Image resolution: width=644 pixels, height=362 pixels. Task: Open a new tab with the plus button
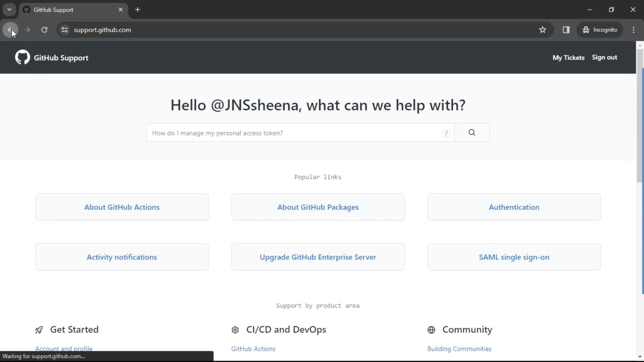138,10
